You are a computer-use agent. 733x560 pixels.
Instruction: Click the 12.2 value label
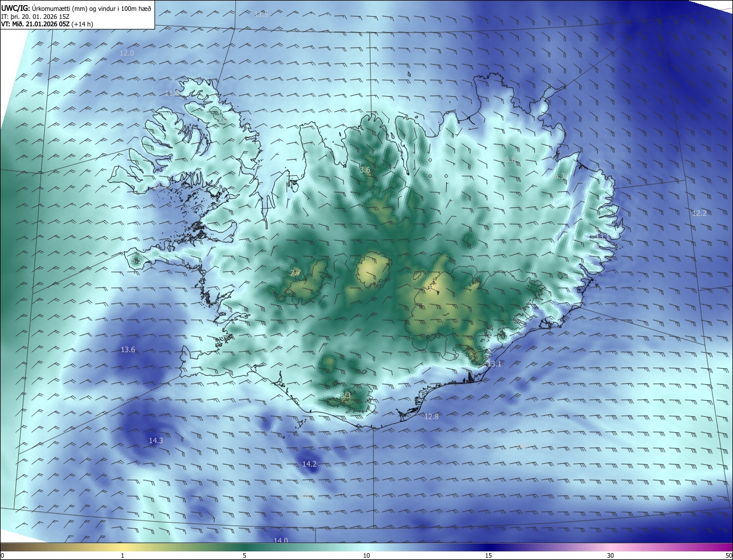[x=699, y=213]
